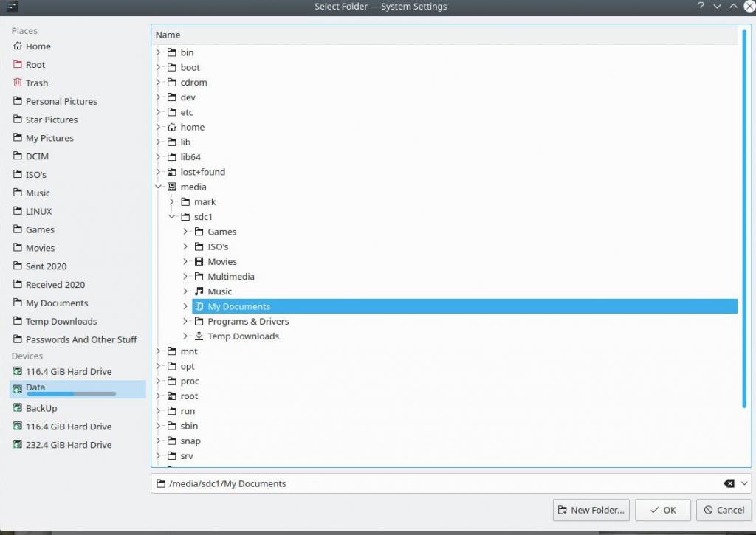Click the Music note icon in tree

pyautogui.click(x=199, y=291)
